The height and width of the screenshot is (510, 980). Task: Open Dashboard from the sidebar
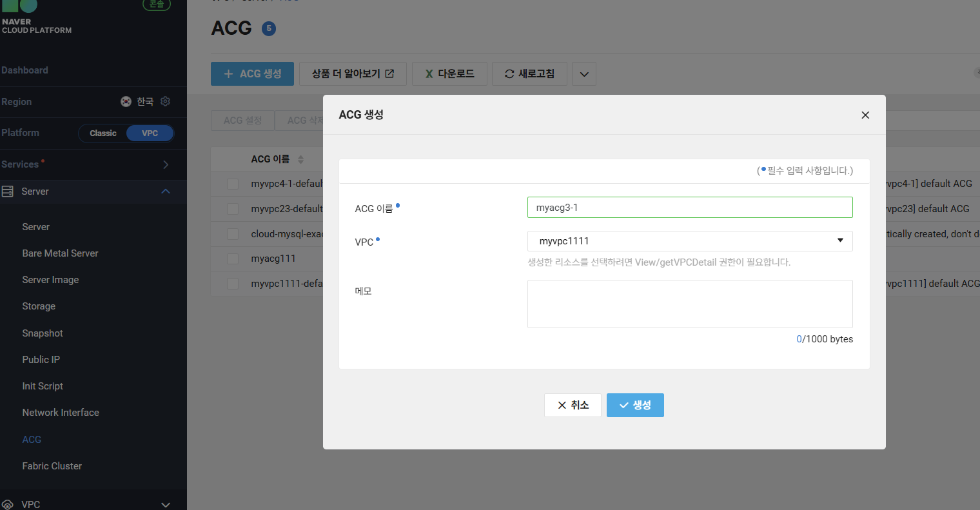tap(24, 70)
